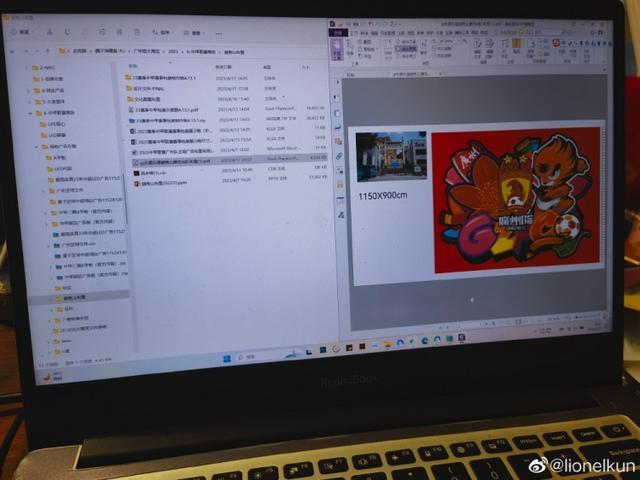Open the Comments panel in PDF sidebar
The width and height of the screenshot is (640, 480).
click(338, 142)
